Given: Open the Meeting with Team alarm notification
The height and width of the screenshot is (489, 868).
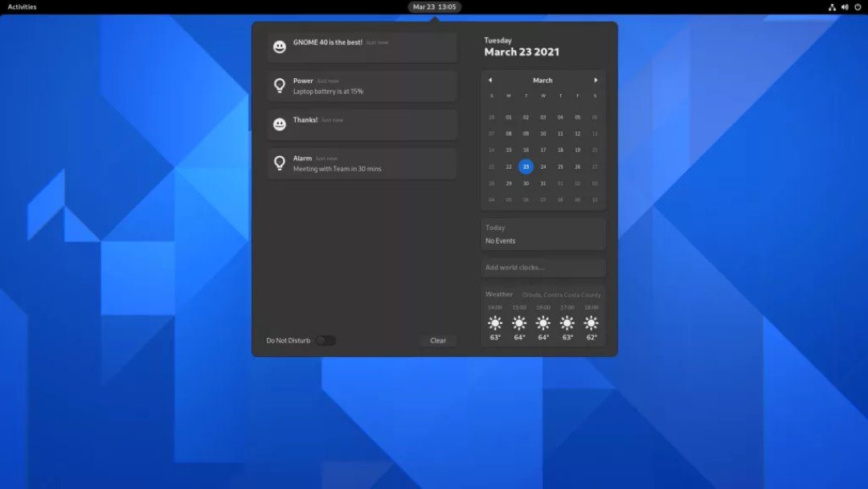Looking at the screenshot, I should tap(362, 163).
